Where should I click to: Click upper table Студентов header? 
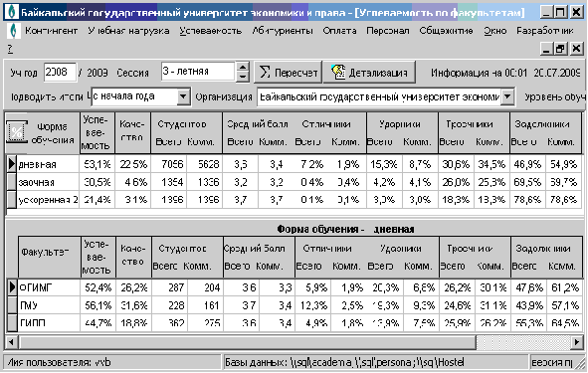[182, 124]
